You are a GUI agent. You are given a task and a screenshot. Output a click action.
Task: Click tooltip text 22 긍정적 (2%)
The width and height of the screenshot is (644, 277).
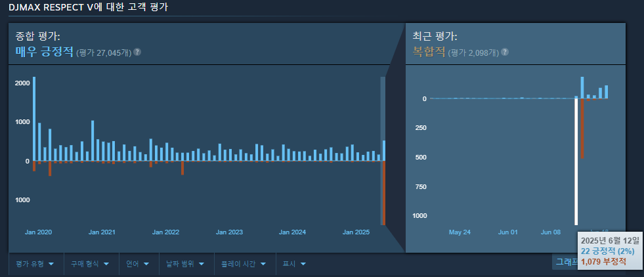(608, 251)
